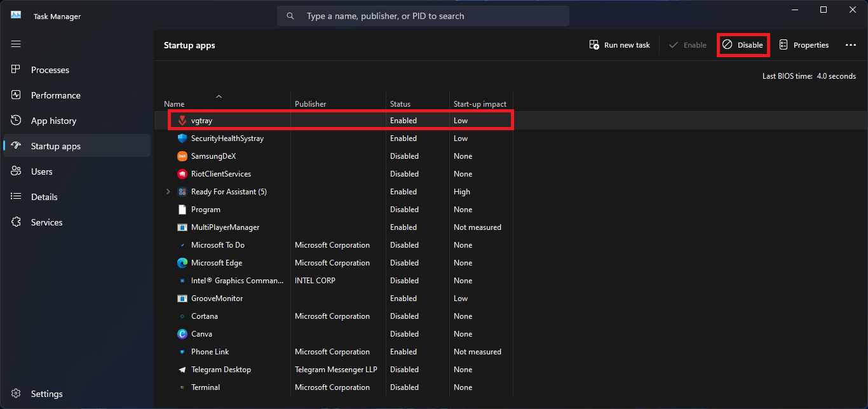Switch to the Users page

(x=15, y=171)
